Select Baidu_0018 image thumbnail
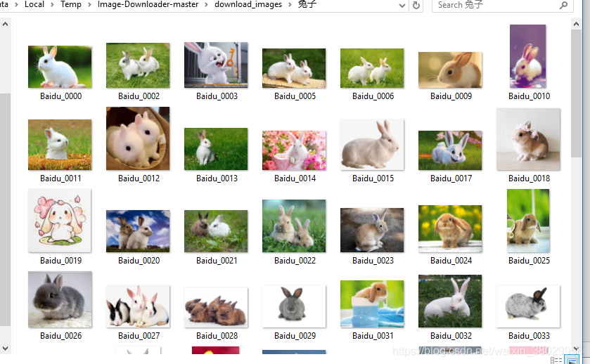 (528, 139)
